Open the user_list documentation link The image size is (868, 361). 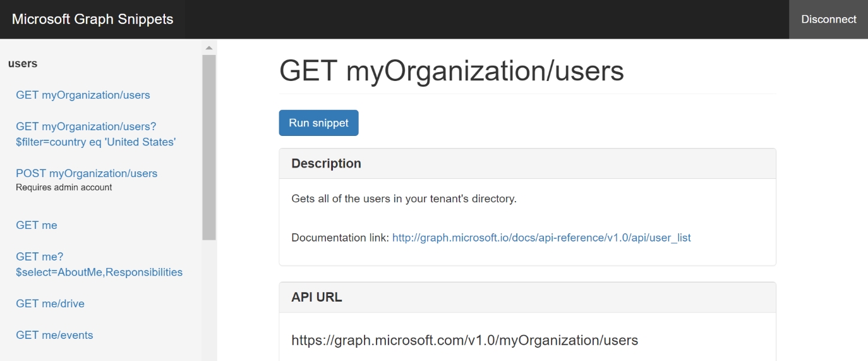(541, 238)
